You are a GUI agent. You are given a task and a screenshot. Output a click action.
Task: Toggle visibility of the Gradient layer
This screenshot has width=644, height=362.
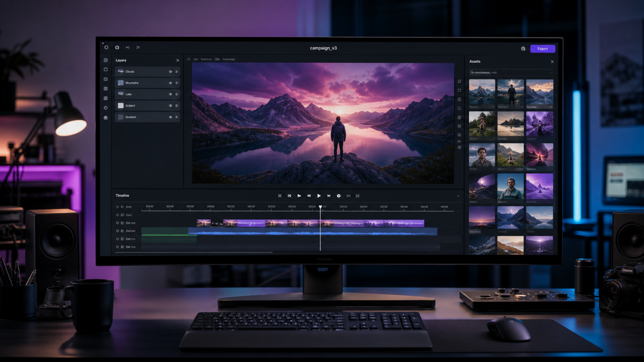(x=170, y=117)
